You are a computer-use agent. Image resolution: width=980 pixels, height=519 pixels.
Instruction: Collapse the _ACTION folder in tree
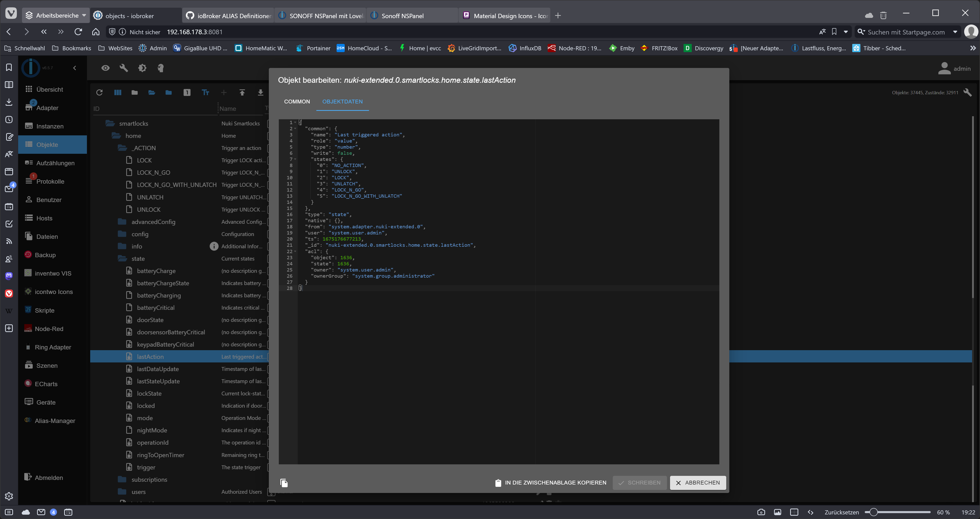pyautogui.click(x=122, y=148)
